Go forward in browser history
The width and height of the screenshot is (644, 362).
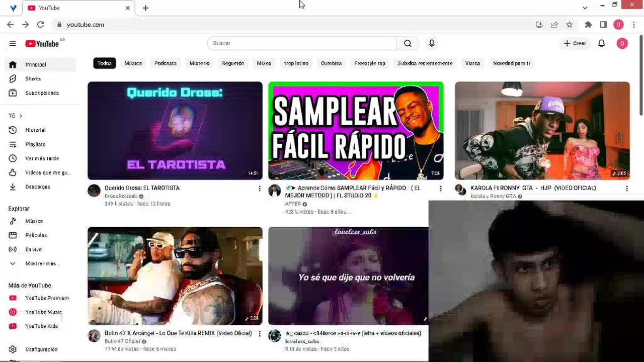(x=25, y=24)
